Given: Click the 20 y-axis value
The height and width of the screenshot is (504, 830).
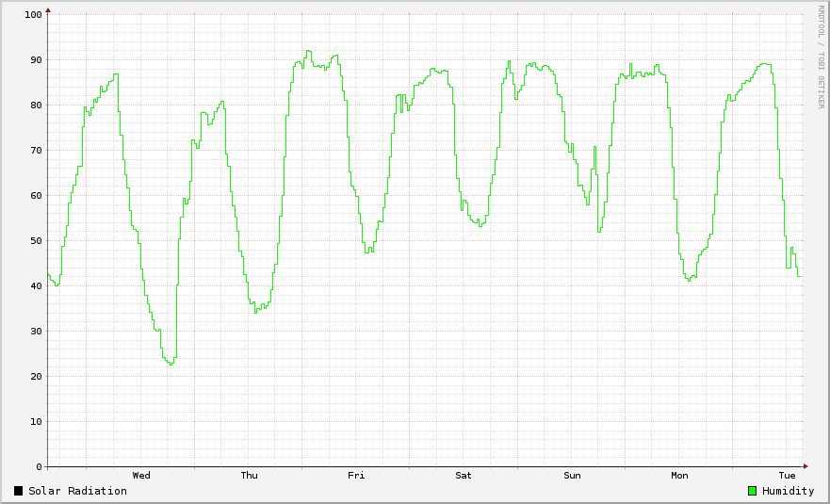Looking at the screenshot, I should pos(36,377).
